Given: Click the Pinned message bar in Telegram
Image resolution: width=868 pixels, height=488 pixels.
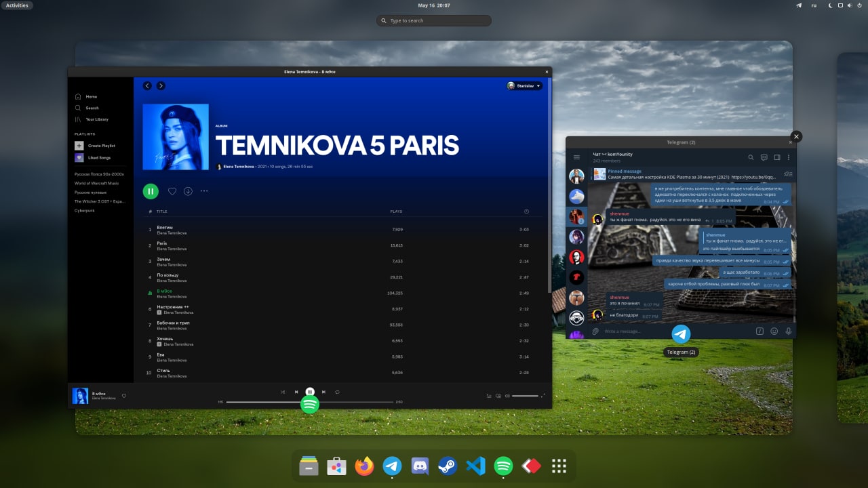Looking at the screenshot, I should pyautogui.click(x=685, y=174).
